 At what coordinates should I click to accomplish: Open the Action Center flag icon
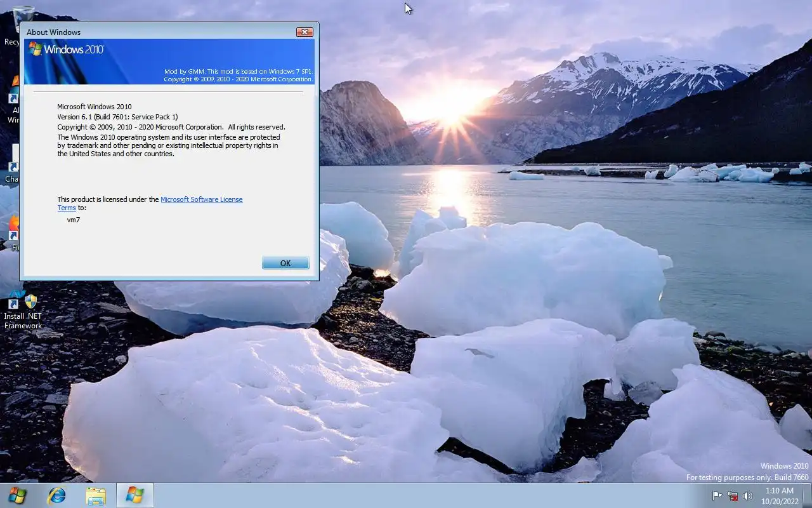pyautogui.click(x=717, y=496)
